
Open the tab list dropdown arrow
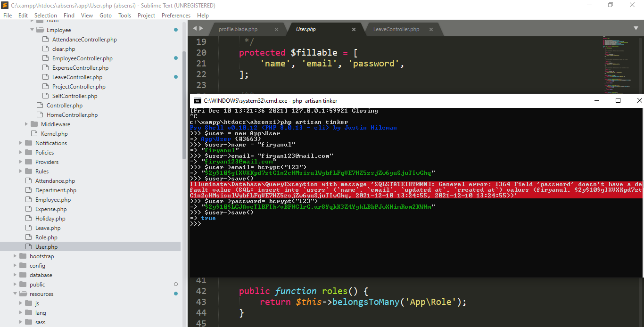[636, 28]
